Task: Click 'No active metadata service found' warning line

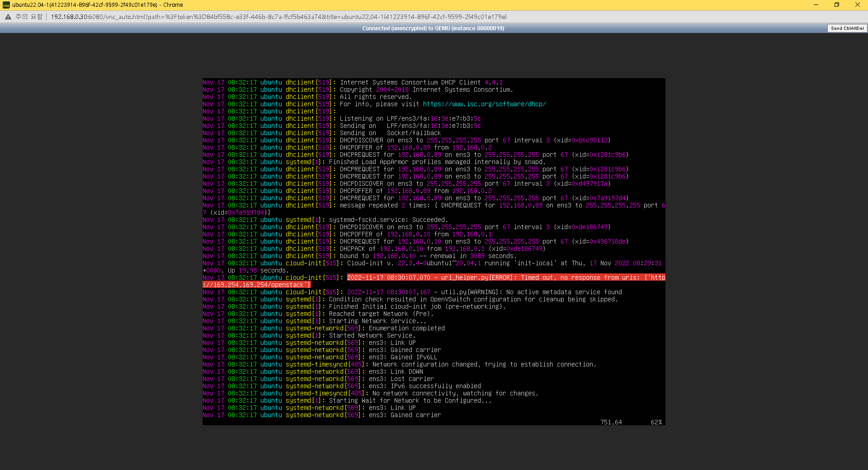Action: pos(412,292)
